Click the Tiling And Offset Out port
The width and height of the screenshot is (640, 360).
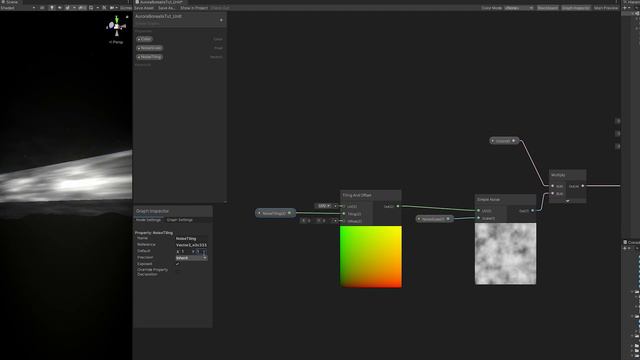pos(398,206)
